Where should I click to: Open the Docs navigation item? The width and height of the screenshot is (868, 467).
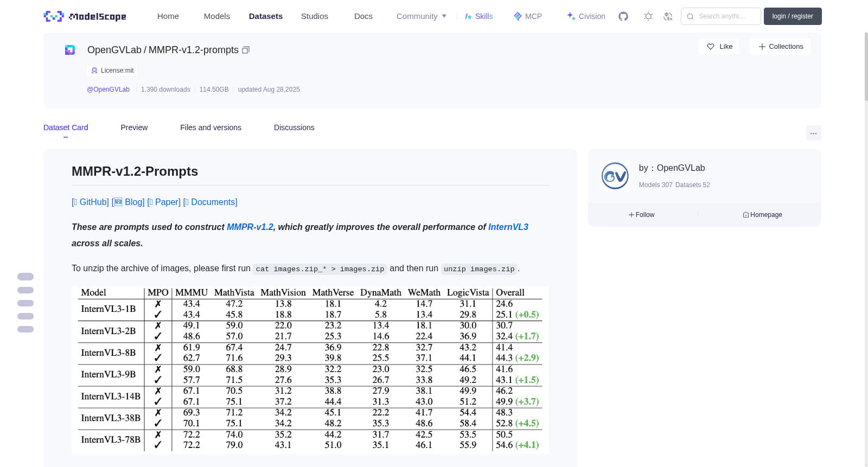pos(363,16)
